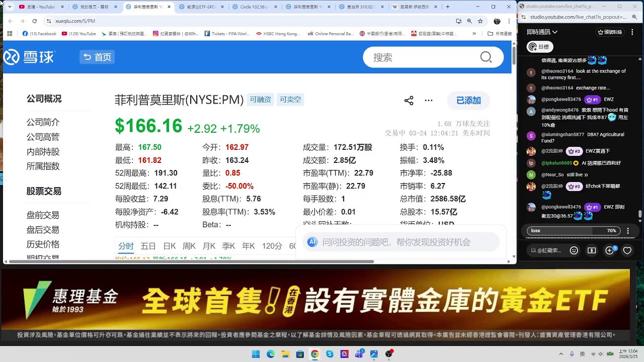Open 公司简介 in the sidebar
This screenshot has width=644, height=362.
[43, 122]
